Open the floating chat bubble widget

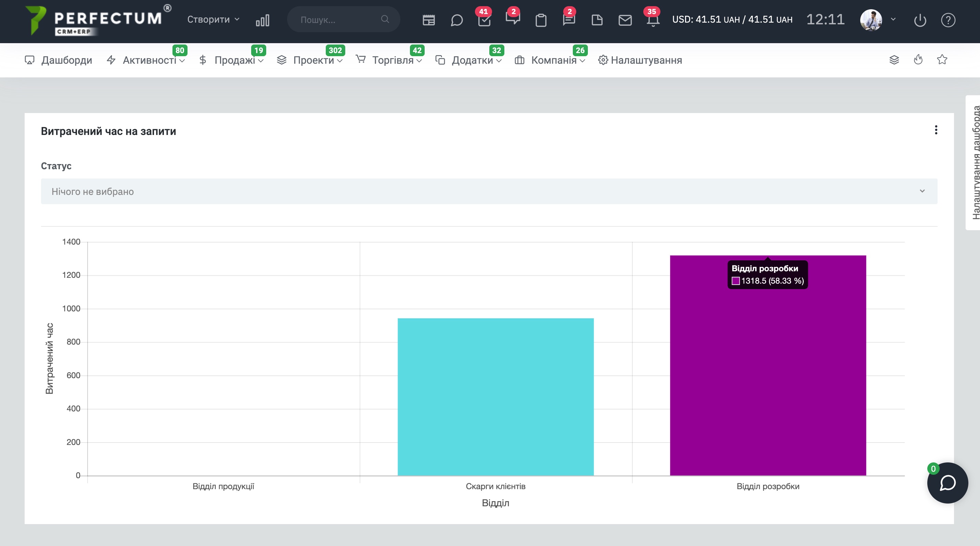[947, 483]
